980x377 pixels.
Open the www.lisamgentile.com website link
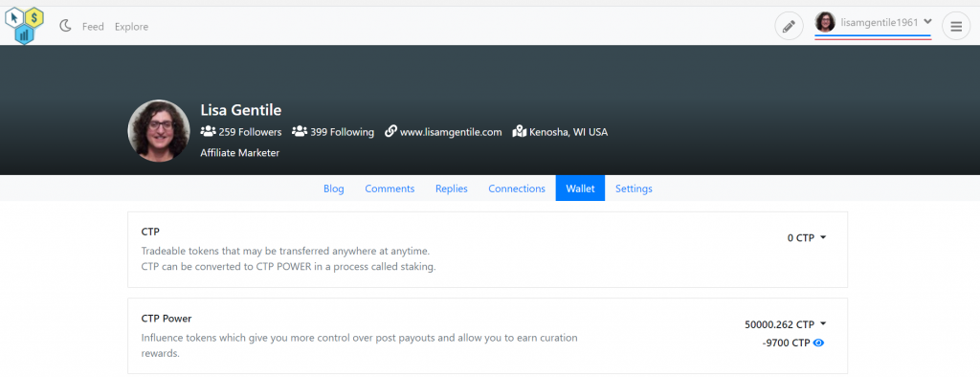coord(451,132)
